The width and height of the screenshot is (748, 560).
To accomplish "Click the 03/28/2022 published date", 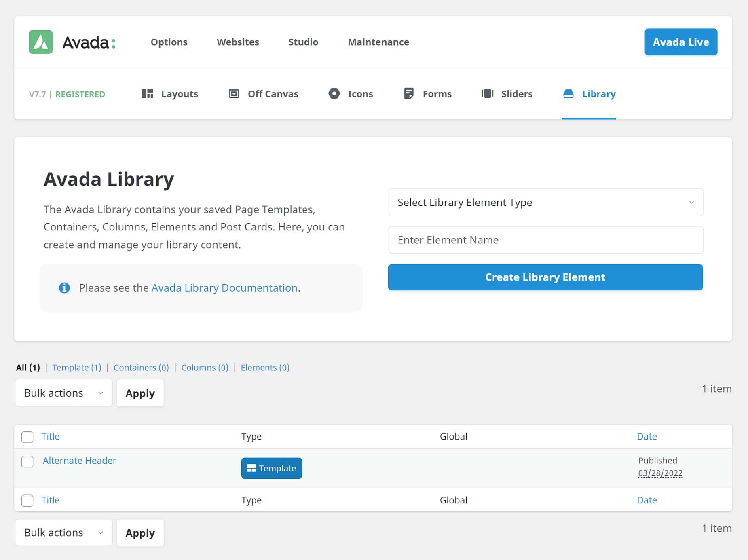I will pyautogui.click(x=660, y=473).
